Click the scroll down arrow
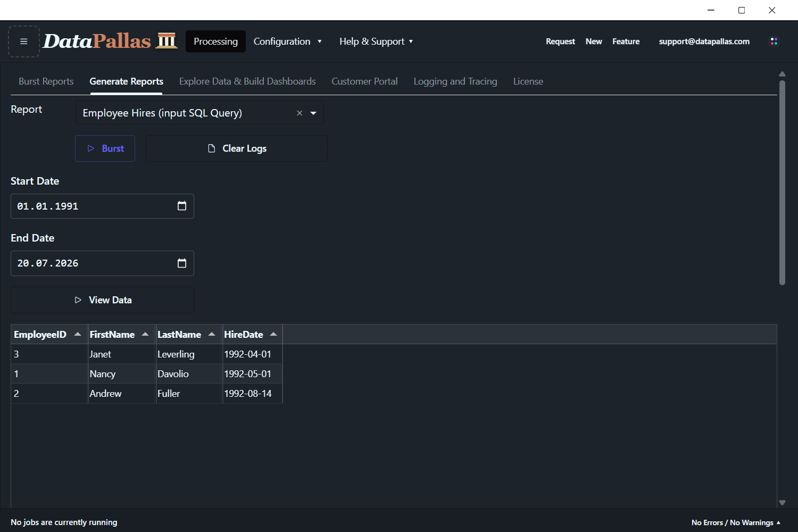Image resolution: width=798 pixels, height=532 pixels. coord(782,503)
